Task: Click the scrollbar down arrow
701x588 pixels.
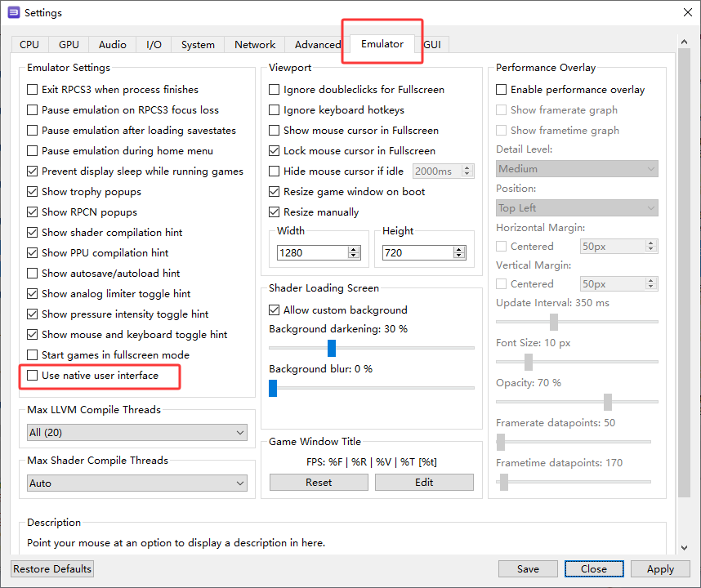Action: point(684,548)
